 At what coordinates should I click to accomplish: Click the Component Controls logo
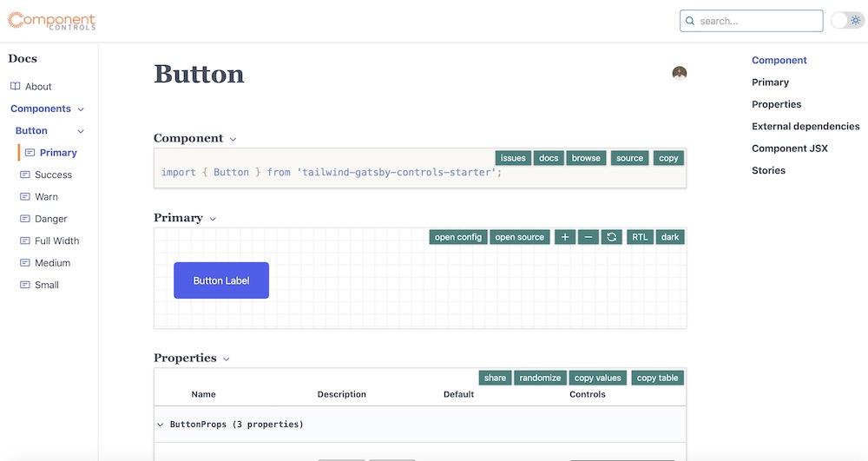(52, 21)
